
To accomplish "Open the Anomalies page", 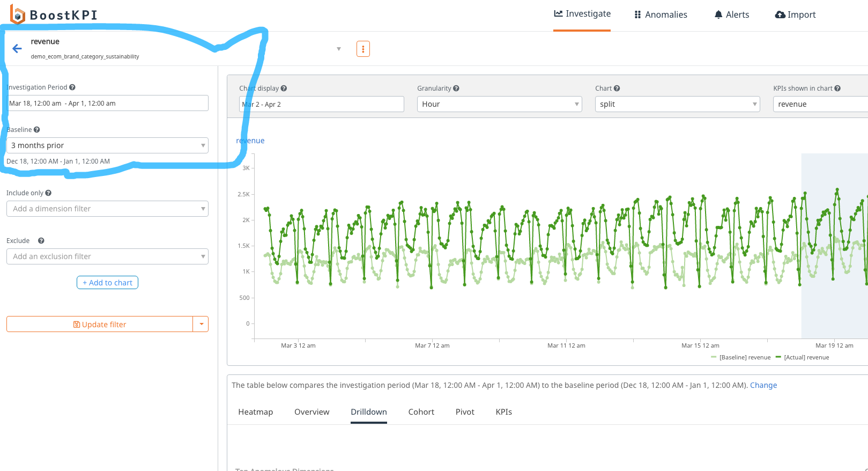I will (x=661, y=15).
